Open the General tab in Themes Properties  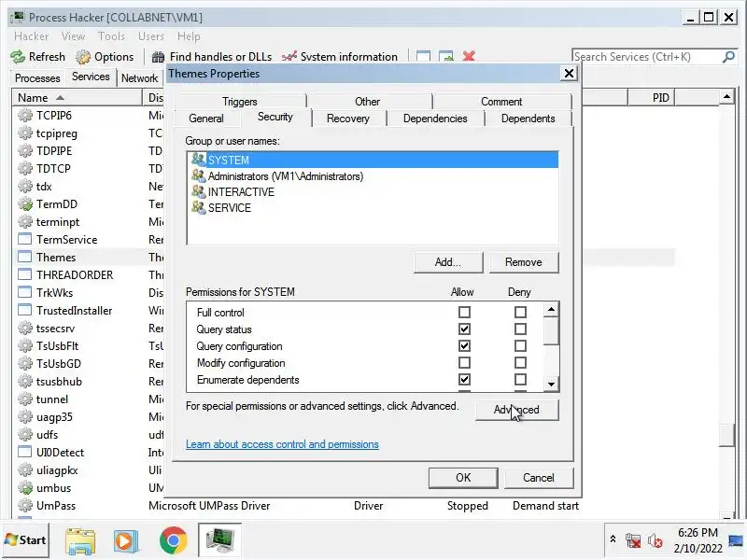coord(205,119)
